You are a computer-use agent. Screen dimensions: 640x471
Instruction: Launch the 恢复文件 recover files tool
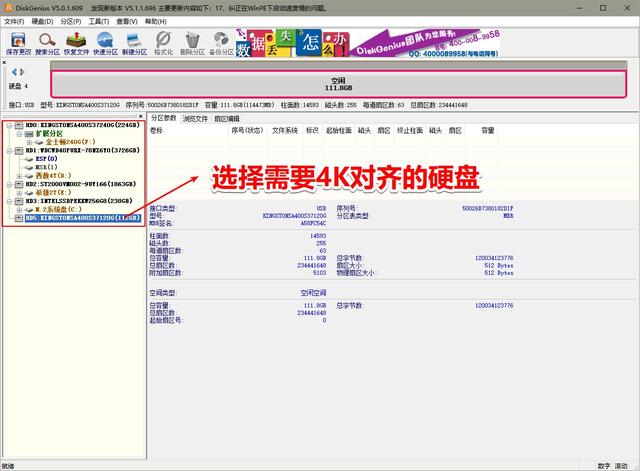tap(76, 44)
